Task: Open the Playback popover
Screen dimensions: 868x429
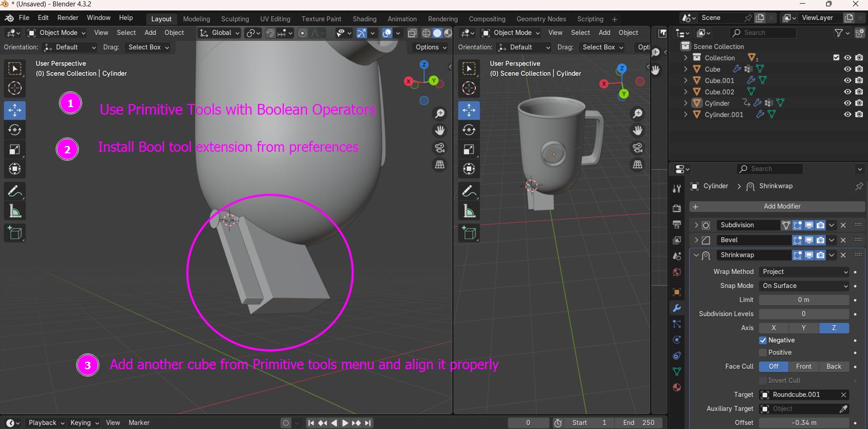Action: 46,423
